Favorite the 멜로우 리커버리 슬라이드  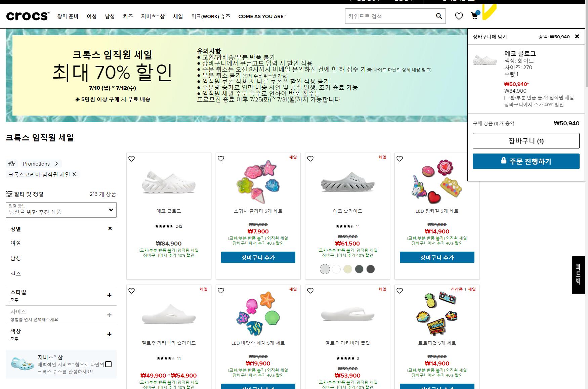click(132, 291)
